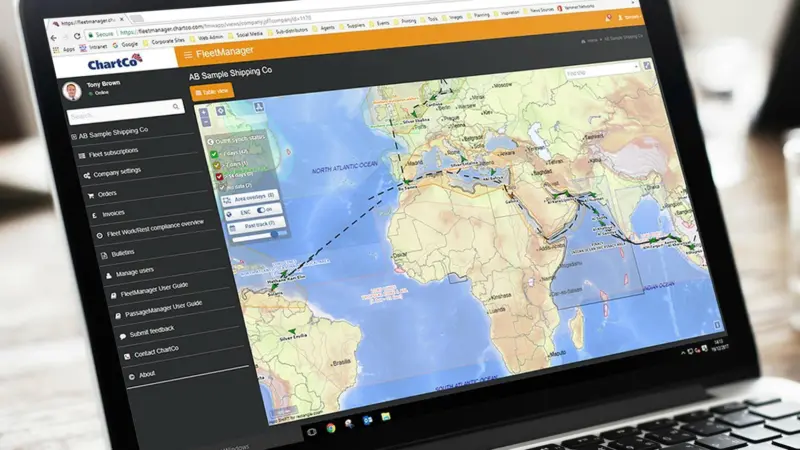
Task: Click the notification bell in orange header
Action: pyautogui.click(x=608, y=18)
